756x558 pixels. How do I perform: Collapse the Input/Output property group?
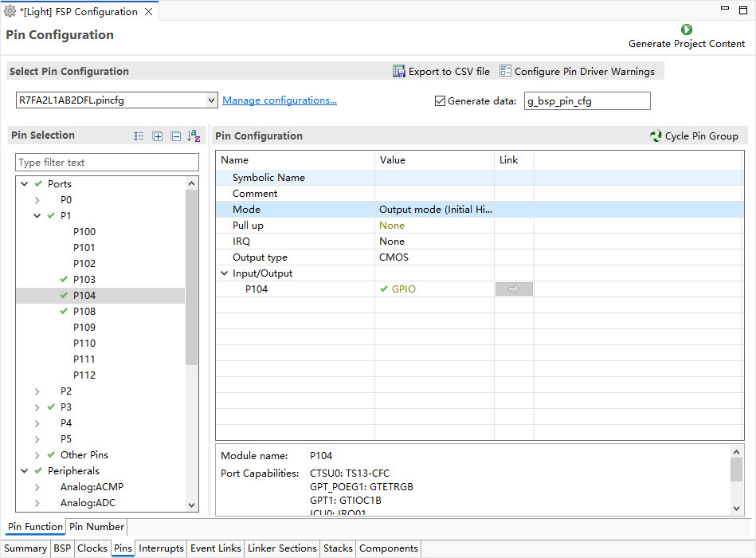[x=224, y=273]
